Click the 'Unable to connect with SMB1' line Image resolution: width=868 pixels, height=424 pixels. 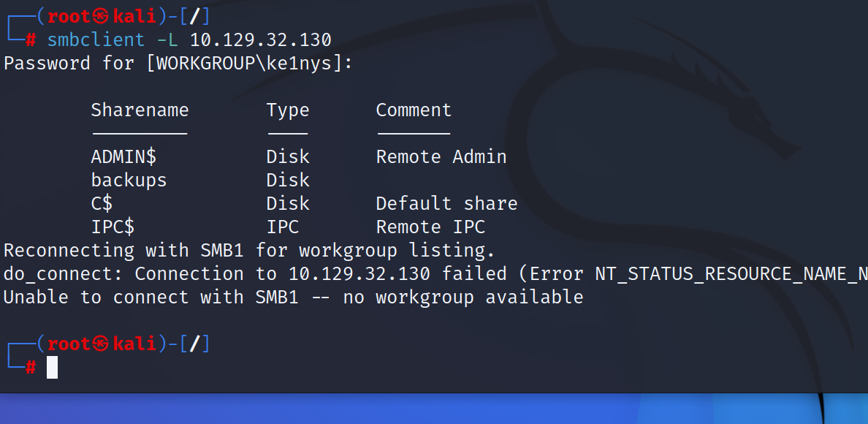[x=294, y=297]
